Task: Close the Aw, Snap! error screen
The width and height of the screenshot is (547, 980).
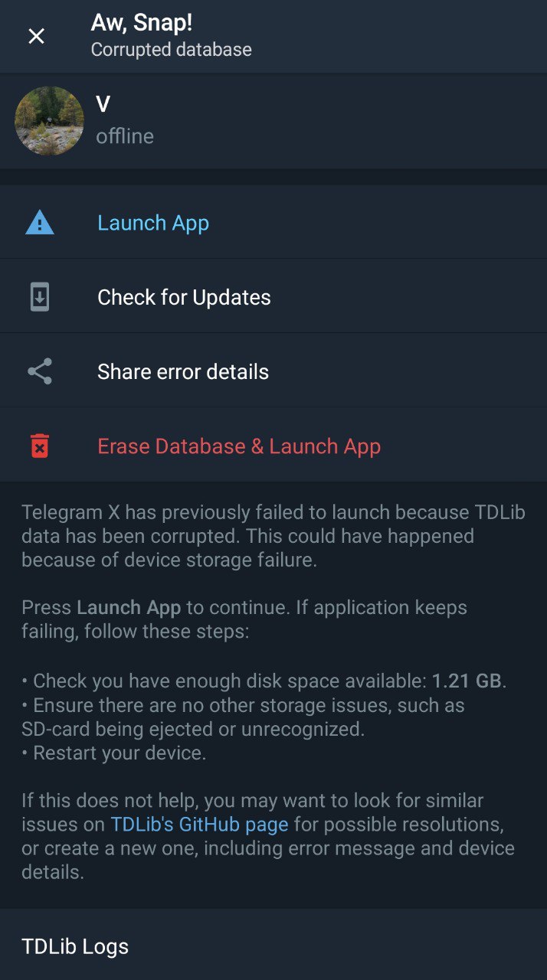Action: coord(36,36)
